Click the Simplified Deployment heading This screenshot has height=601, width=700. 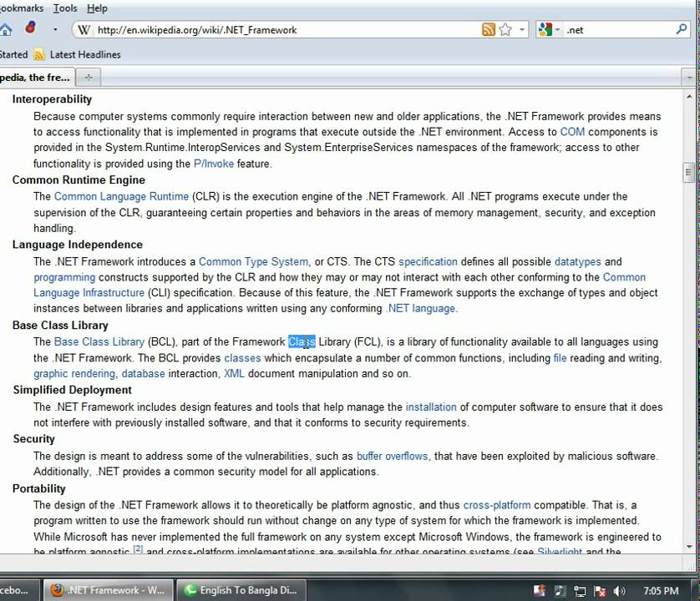(x=73, y=390)
